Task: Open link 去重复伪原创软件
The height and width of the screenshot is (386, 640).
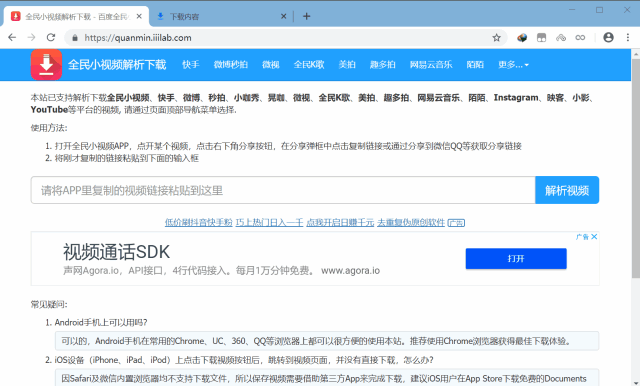Action: tap(411, 222)
